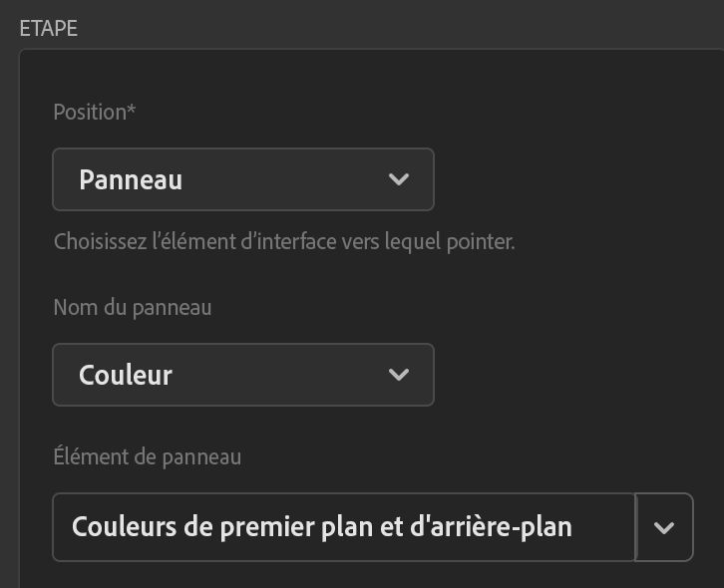This screenshot has height=588, width=724.
Task: Click the Position* field label
Action: [90, 112]
